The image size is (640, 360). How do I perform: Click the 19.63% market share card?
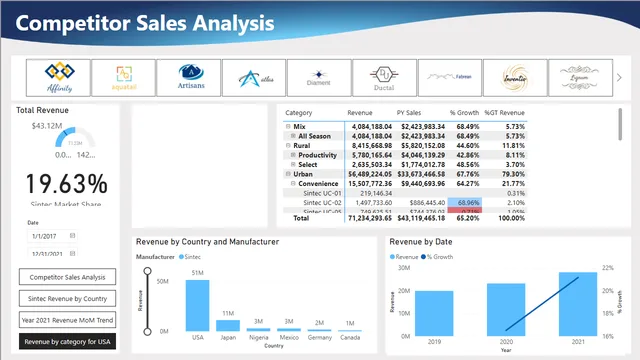(x=67, y=184)
